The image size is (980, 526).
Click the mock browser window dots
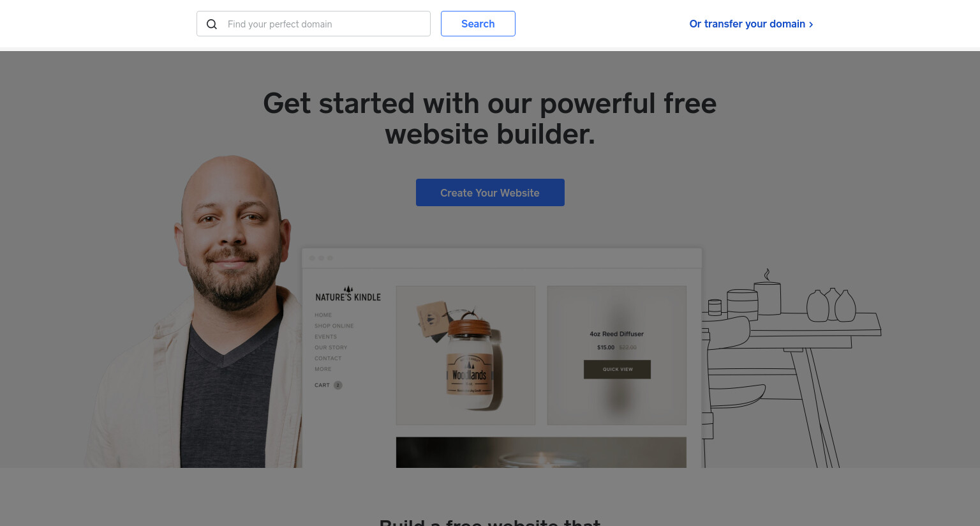coord(321,258)
